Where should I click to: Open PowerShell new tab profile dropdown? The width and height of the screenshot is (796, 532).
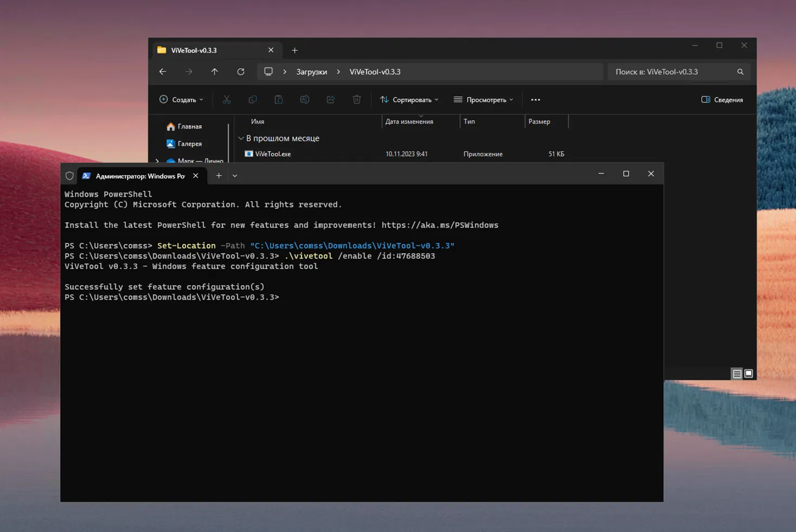pos(235,176)
